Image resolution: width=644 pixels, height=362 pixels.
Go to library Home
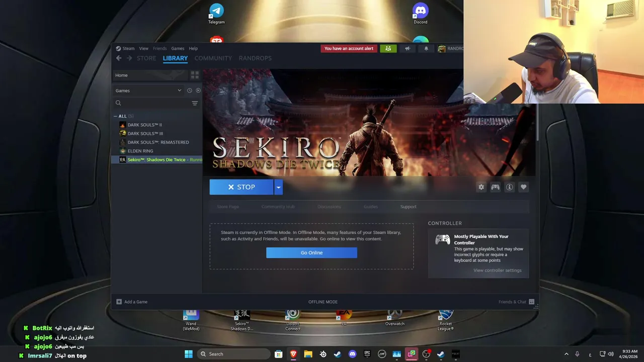click(x=149, y=75)
